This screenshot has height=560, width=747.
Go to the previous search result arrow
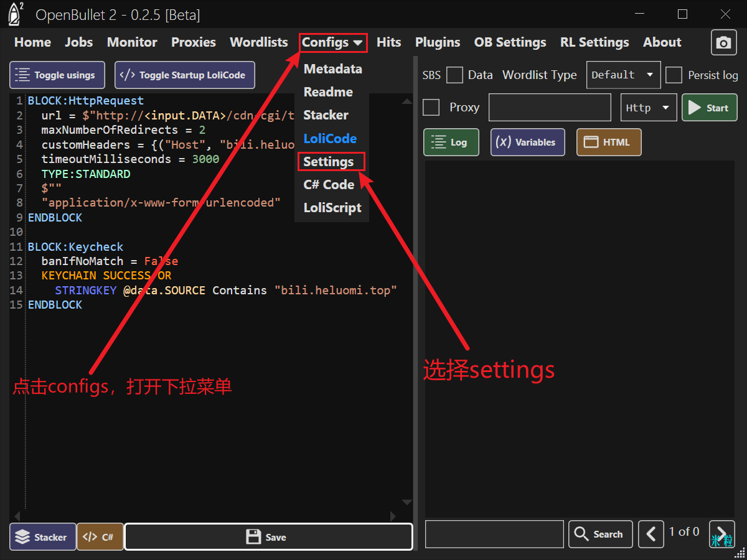651,534
